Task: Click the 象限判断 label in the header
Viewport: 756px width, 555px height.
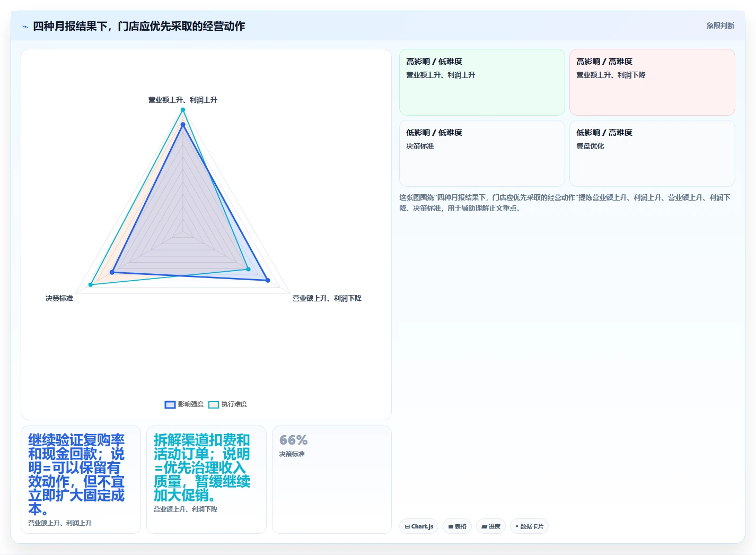Action: click(720, 25)
